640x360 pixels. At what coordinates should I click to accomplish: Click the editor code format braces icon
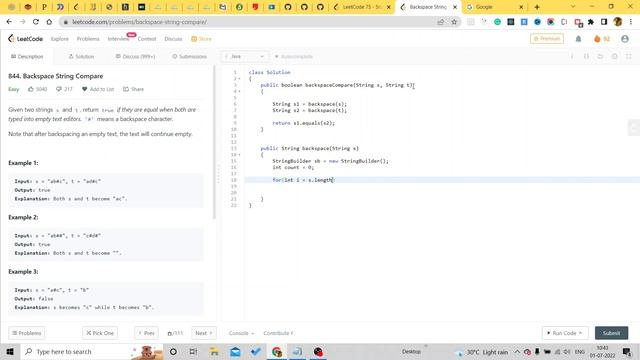pyautogui.click(x=586, y=56)
